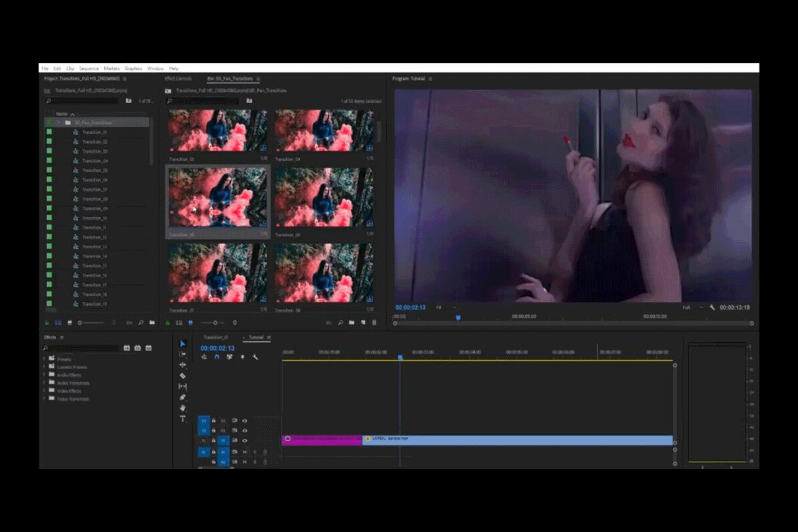Expand Video Transitions folder

pyautogui.click(x=45, y=399)
